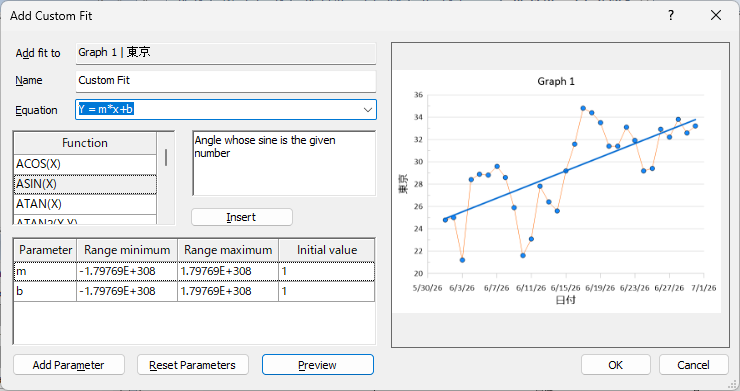Image resolution: width=740 pixels, height=391 pixels.
Task: Edit Range maximum for parameter m
Action: 228,271
